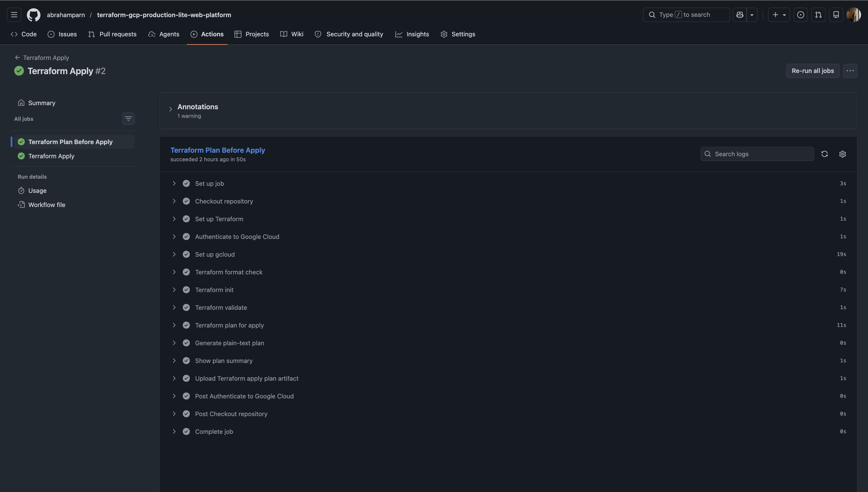Click the search bar in header

686,15
